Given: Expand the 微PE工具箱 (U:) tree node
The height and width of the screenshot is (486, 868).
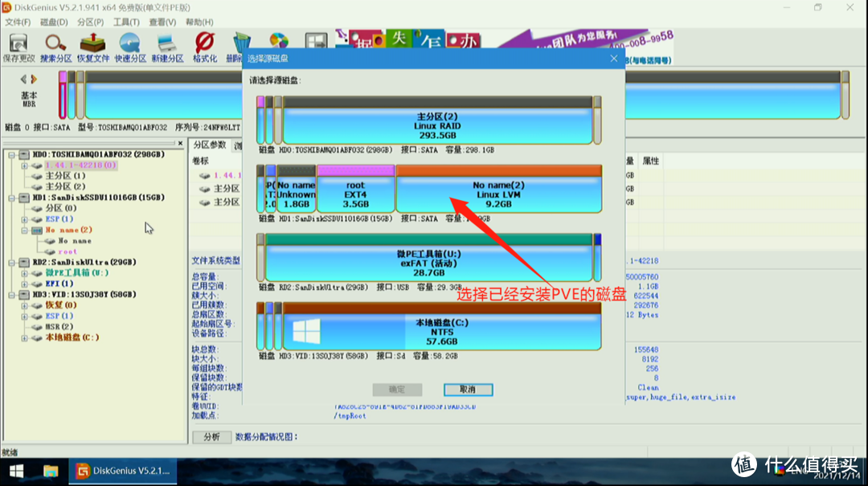Looking at the screenshot, I should point(24,273).
